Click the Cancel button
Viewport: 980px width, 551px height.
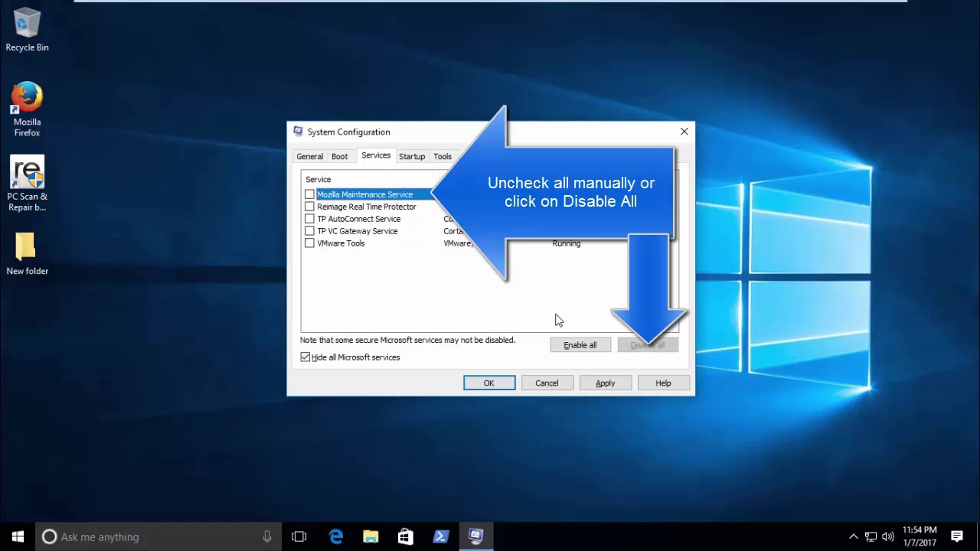(x=547, y=383)
